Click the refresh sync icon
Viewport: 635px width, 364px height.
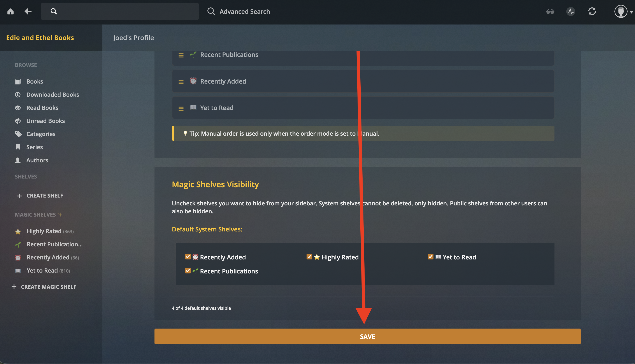coord(592,12)
